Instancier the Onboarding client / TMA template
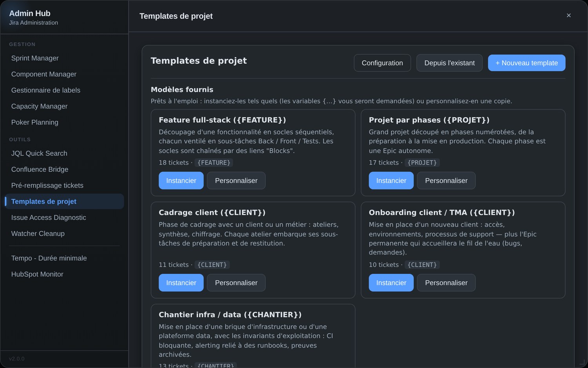This screenshot has height=368, width=588. (x=391, y=283)
